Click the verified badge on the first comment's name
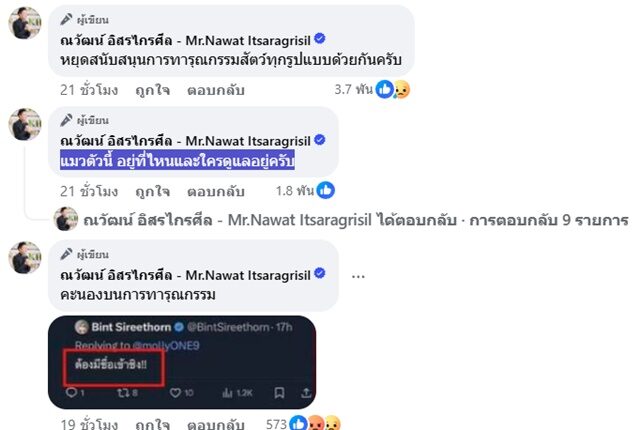 pyautogui.click(x=320, y=39)
